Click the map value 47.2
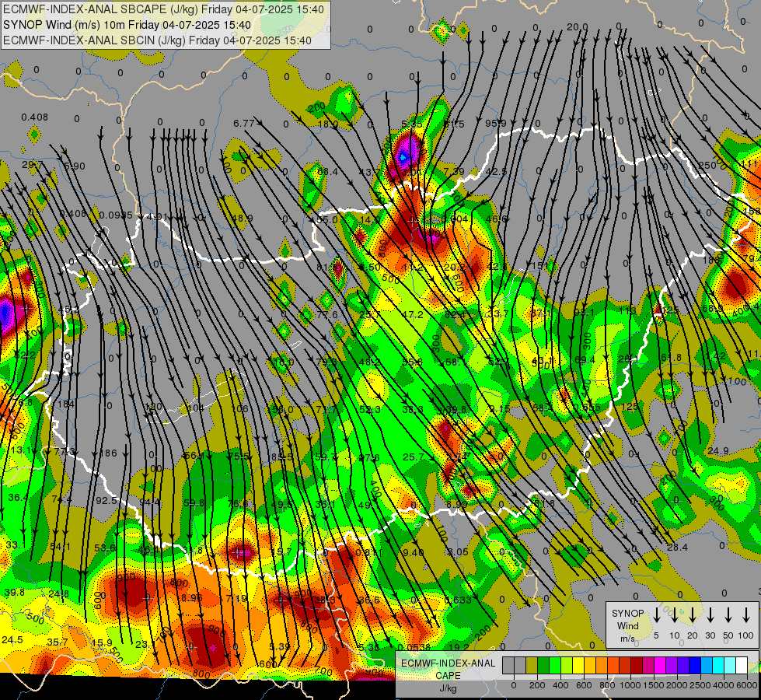The image size is (761, 700). (413, 315)
